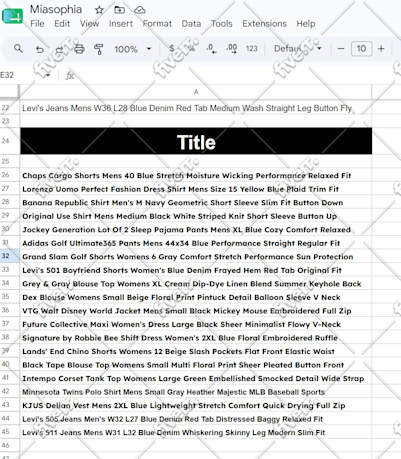Select the Minnesota Twins Polo Shirt cell
The height and width of the screenshot is (459, 401).
[x=196, y=392]
